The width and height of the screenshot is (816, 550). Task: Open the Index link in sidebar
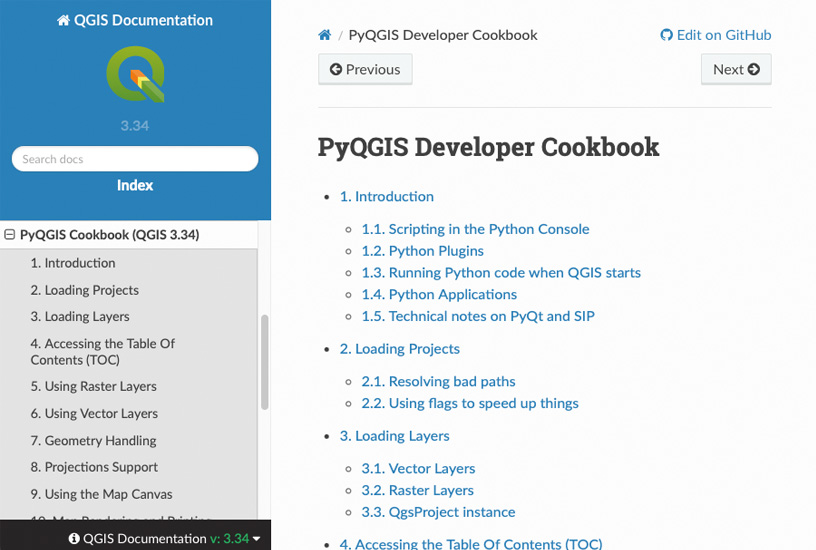135,185
